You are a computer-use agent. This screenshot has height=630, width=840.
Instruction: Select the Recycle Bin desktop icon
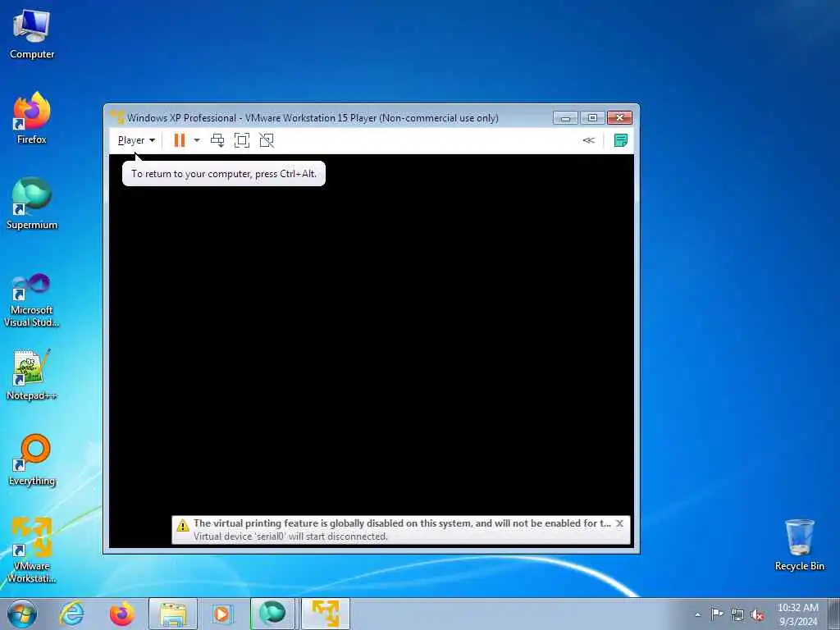coord(799,545)
